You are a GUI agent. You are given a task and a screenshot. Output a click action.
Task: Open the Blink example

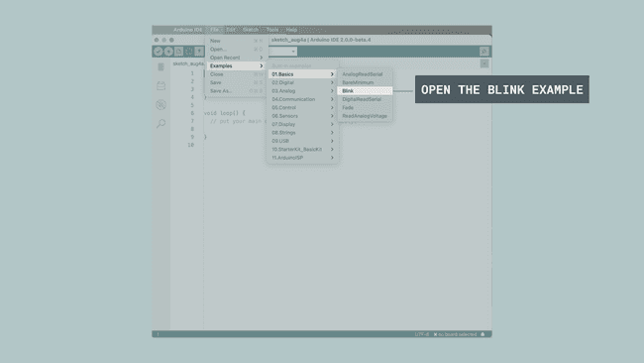[x=365, y=91]
